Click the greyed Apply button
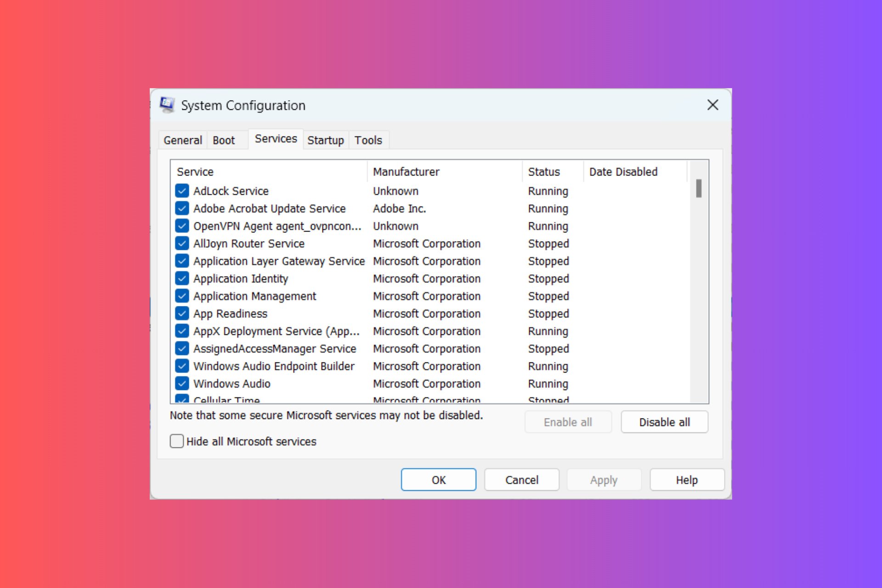This screenshot has height=588, width=882. (604, 480)
